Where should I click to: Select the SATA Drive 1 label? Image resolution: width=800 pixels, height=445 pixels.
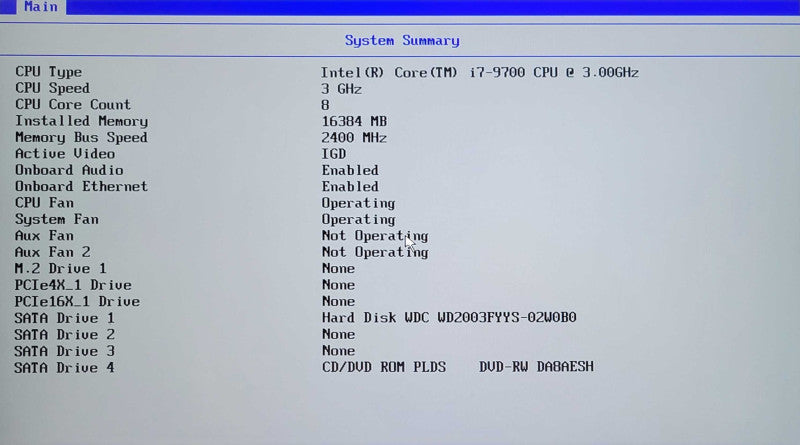[64, 318]
